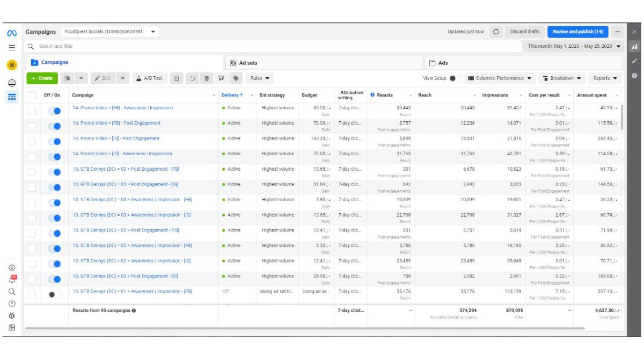Expand the Breakdown dropdown
Image resolution: width=644 pixels, height=359 pixels.
point(561,78)
